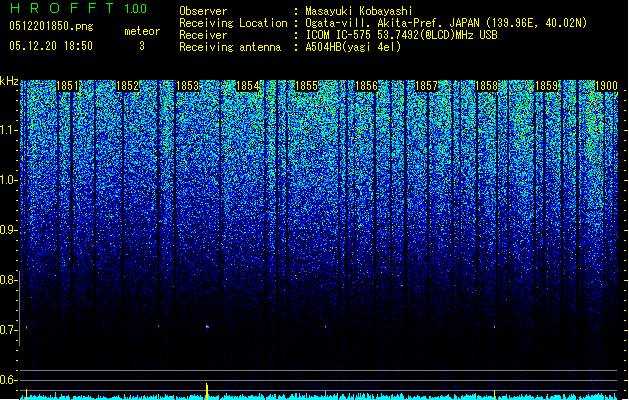The height and width of the screenshot is (400, 629).
Task: Click the date 05.12.20 18:50
Action: [51, 46]
